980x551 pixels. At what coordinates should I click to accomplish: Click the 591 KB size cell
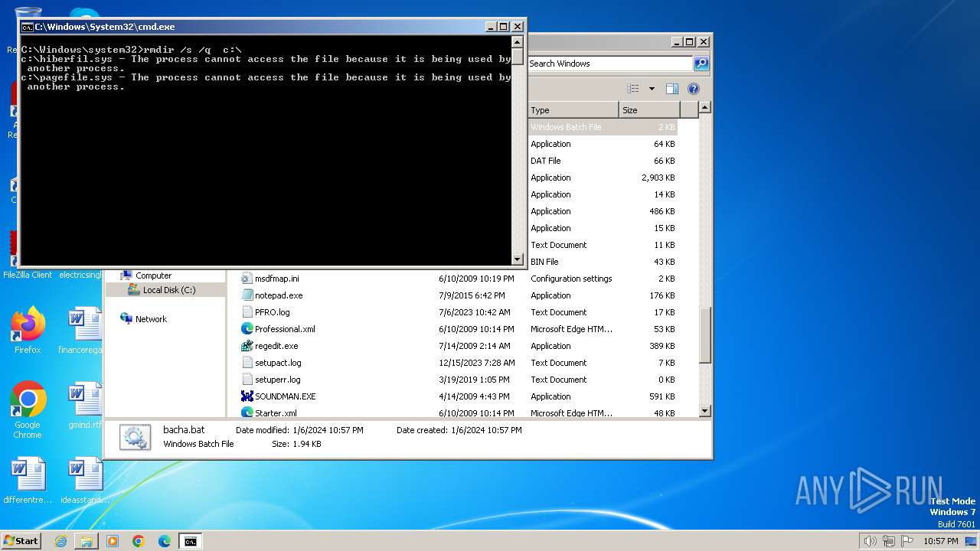[x=662, y=396]
